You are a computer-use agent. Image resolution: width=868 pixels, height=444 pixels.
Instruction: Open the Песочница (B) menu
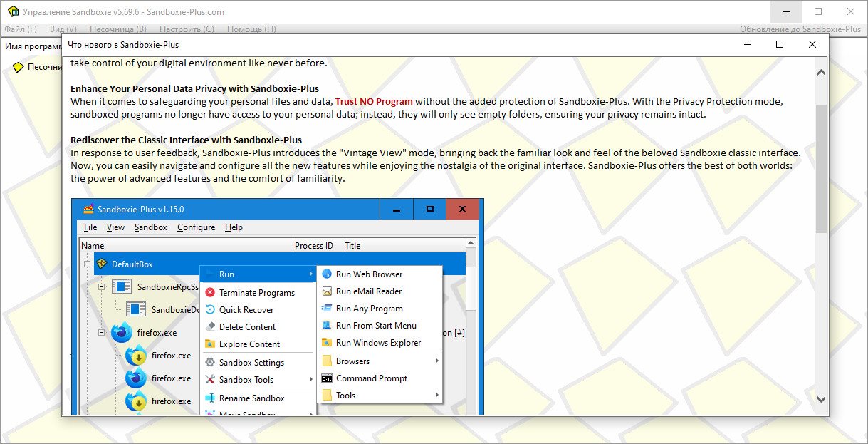pos(117,29)
